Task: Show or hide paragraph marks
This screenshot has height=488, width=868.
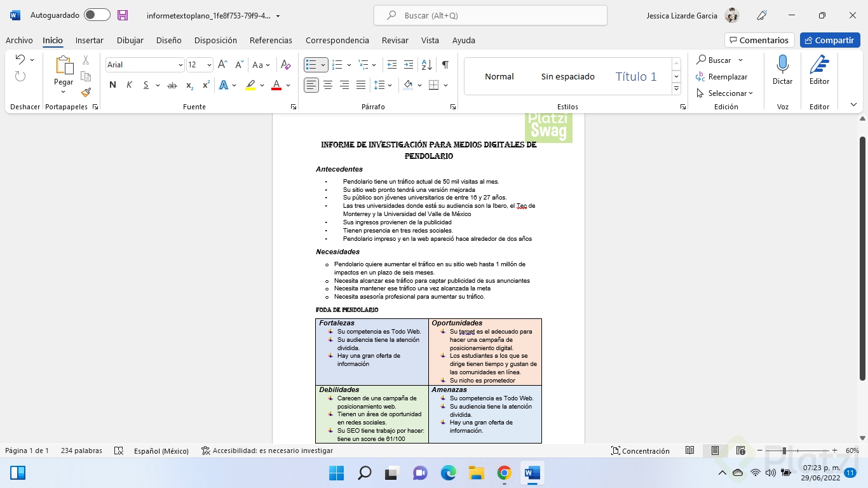Action: 445,65
